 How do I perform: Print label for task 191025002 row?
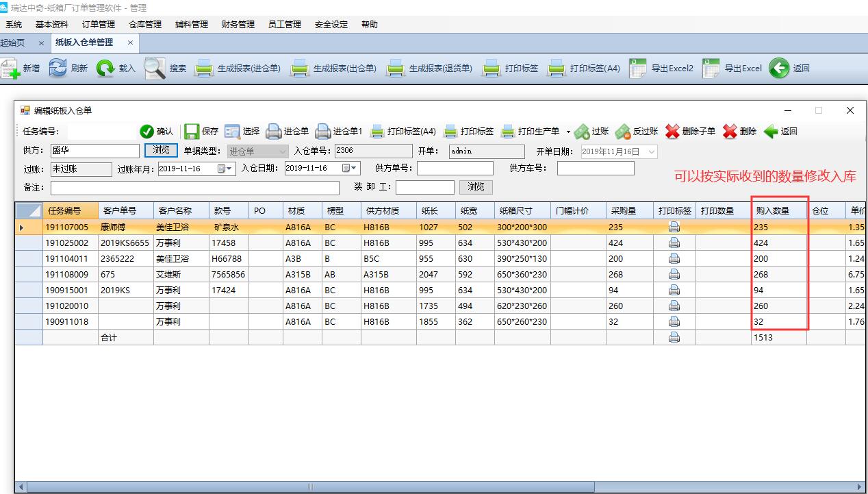674,243
